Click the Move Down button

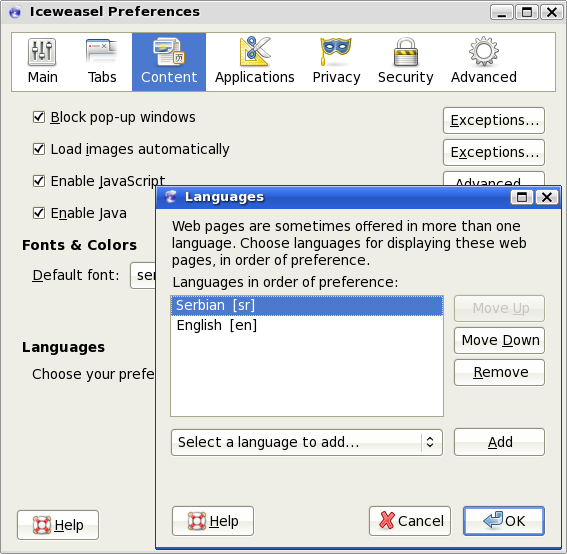499,340
